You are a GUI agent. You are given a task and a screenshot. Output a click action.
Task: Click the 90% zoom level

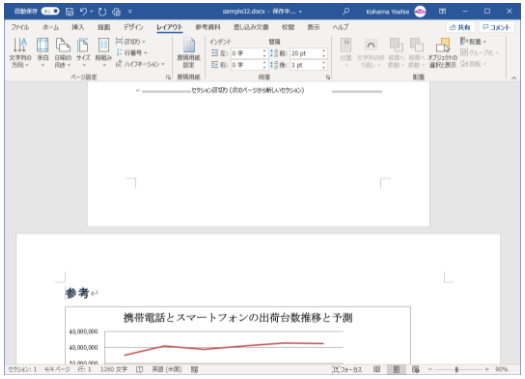[x=501, y=369]
